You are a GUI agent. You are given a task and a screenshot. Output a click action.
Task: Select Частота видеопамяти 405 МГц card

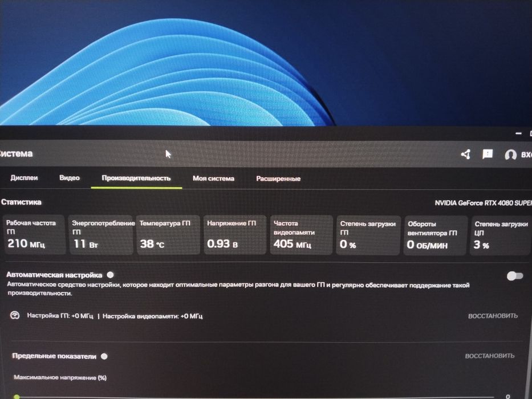click(301, 235)
